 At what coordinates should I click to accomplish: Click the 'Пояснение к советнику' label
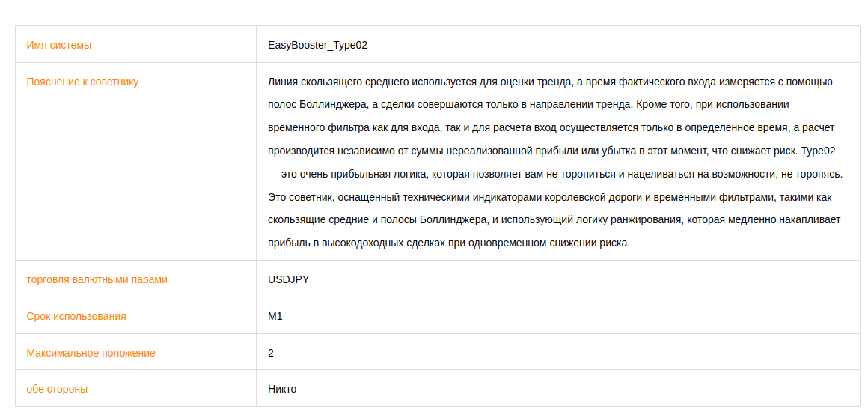pyautogui.click(x=82, y=82)
